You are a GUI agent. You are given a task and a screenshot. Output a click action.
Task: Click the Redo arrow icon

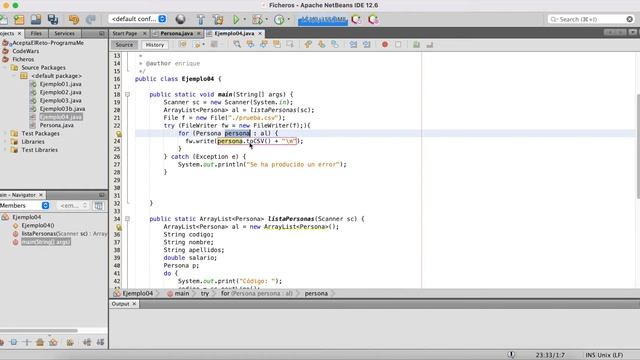click(x=91, y=19)
